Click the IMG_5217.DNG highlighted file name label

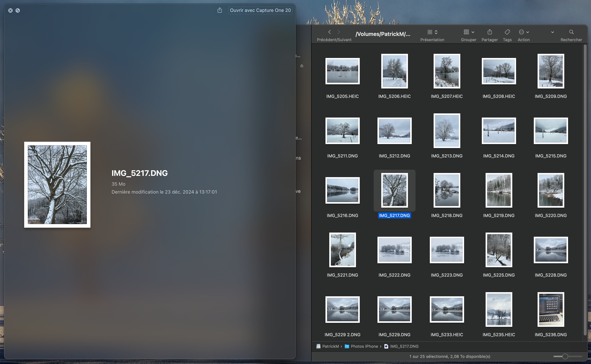[394, 215]
